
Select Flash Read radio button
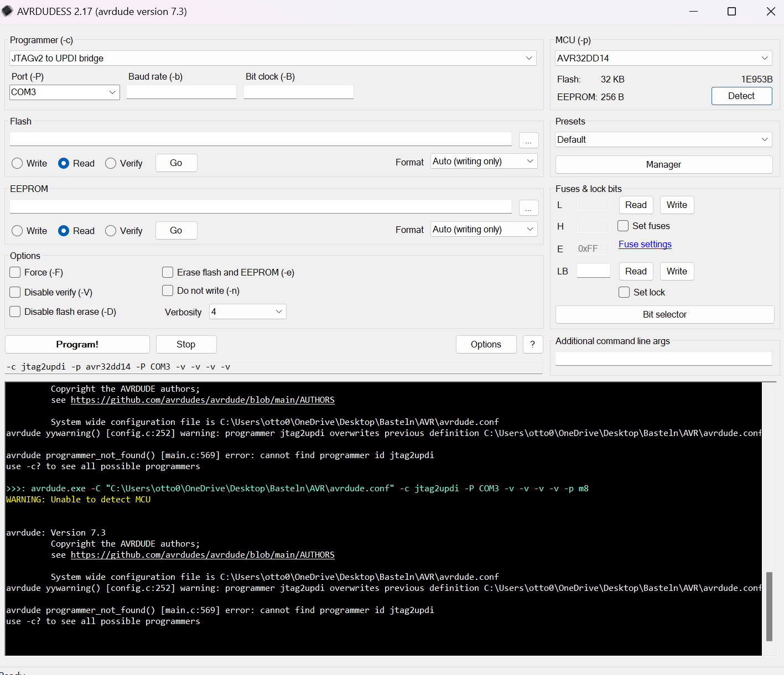[x=64, y=163]
